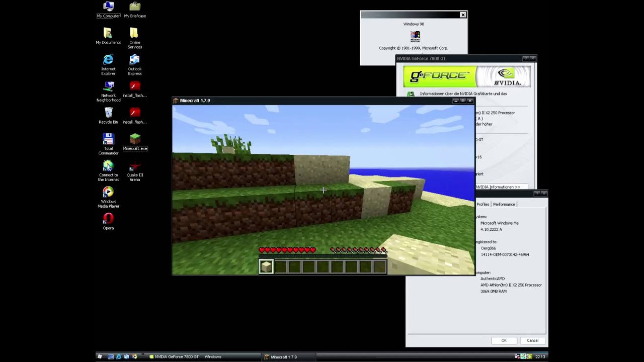Select the Opera browser desktop icon
Screen dimensions: 644x362
(x=108, y=222)
